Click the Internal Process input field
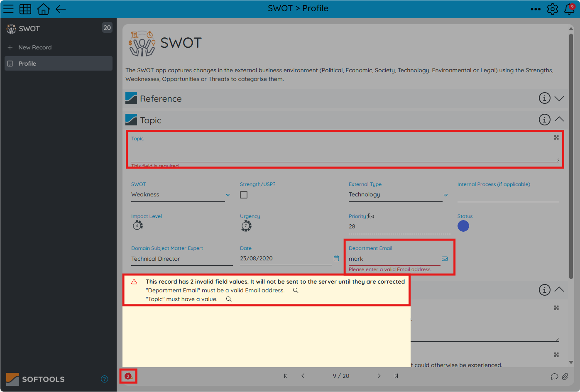Viewport: 580px width, 392px height. tap(508, 195)
